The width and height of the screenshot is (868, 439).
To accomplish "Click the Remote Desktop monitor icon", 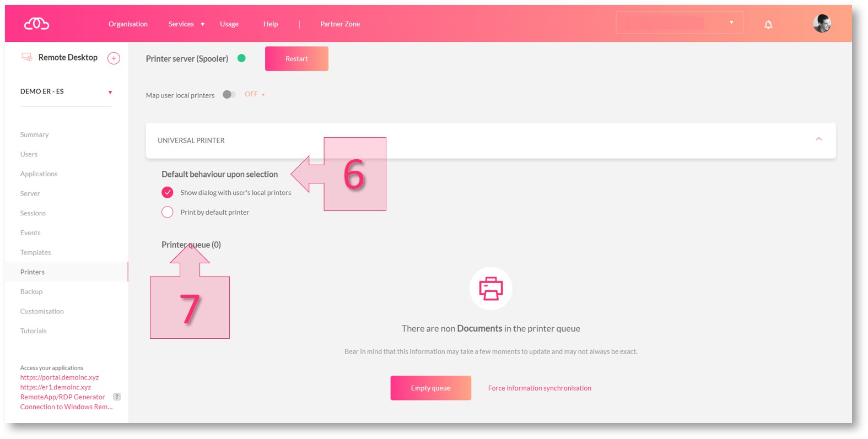I will pyautogui.click(x=26, y=57).
